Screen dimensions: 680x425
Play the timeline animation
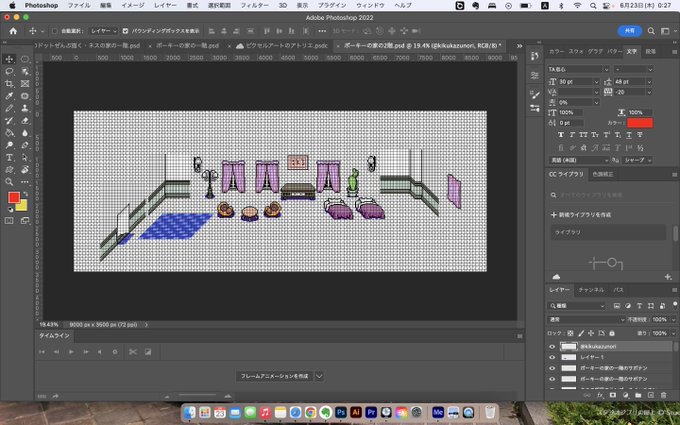71,352
